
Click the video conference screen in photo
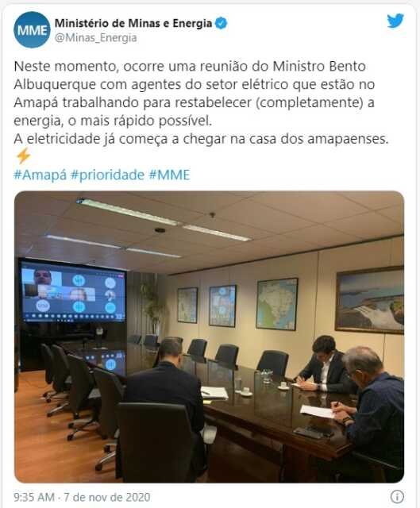click(72, 293)
